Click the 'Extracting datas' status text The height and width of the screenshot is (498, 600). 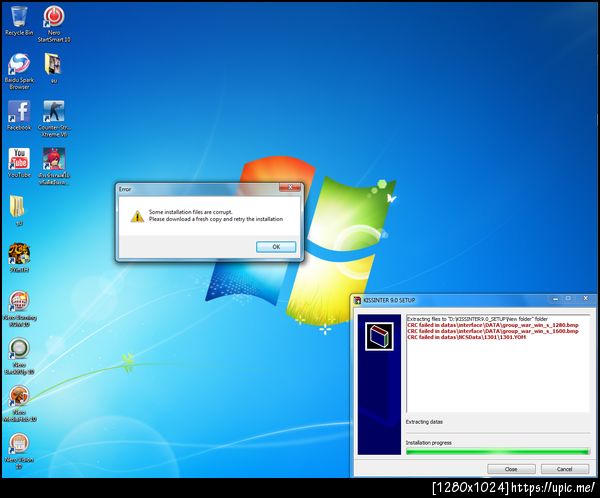pyautogui.click(x=424, y=422)
